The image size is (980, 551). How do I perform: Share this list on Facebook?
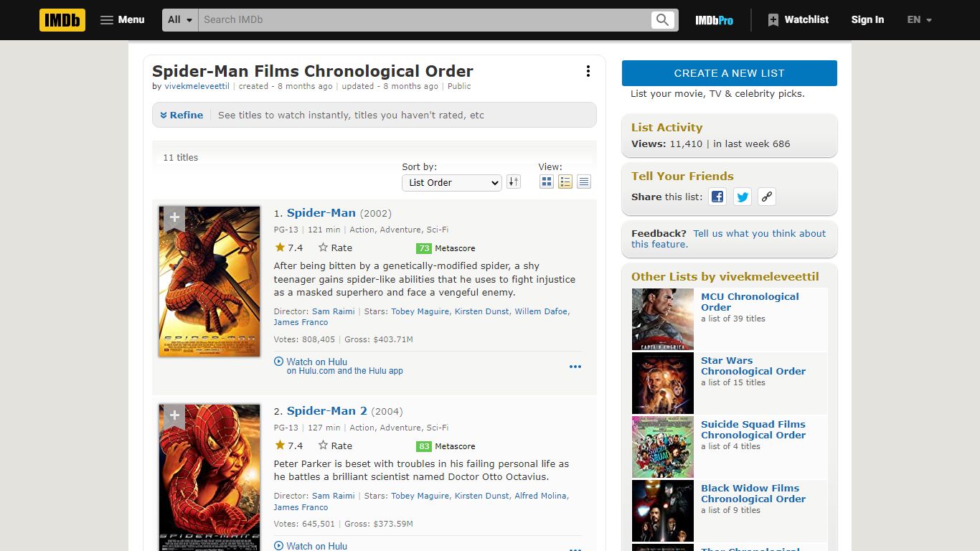click(717, 197)
